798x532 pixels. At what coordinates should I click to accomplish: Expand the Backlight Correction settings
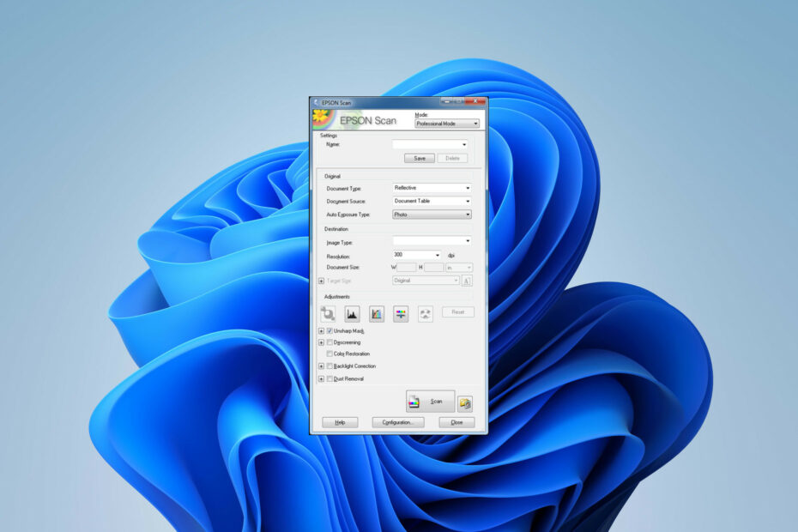coord(321,366)
